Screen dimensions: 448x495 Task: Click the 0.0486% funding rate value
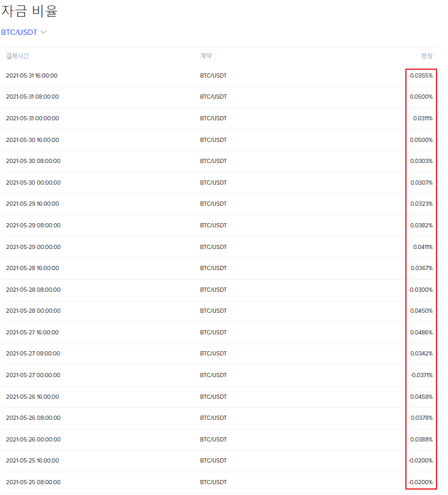tap(422, 332)
